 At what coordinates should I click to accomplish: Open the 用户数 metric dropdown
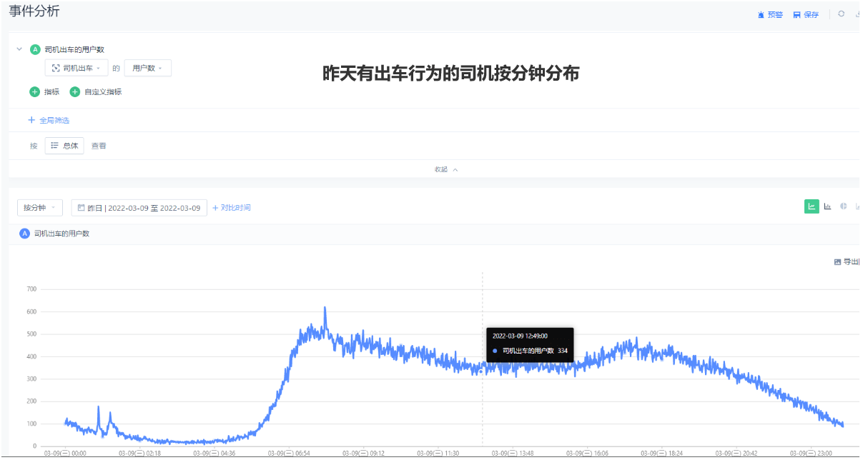click(x=147, y=68)
